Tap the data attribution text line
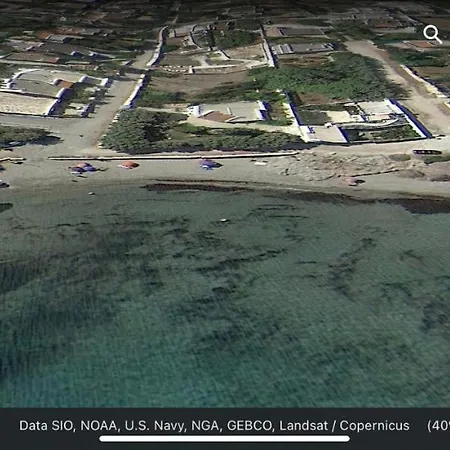Image resolution: width=450 pixels, height=450 pixels. 214,426
